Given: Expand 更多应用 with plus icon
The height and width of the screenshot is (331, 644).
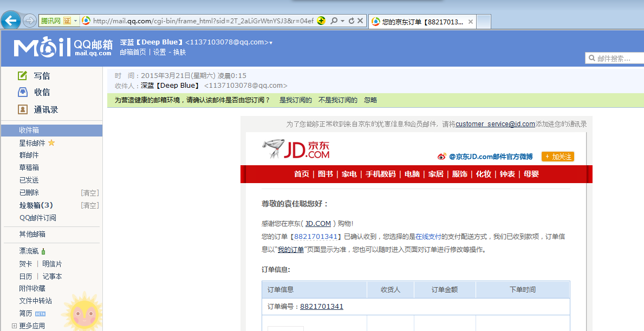Looking at the screenshot, I should click(15, 326).
